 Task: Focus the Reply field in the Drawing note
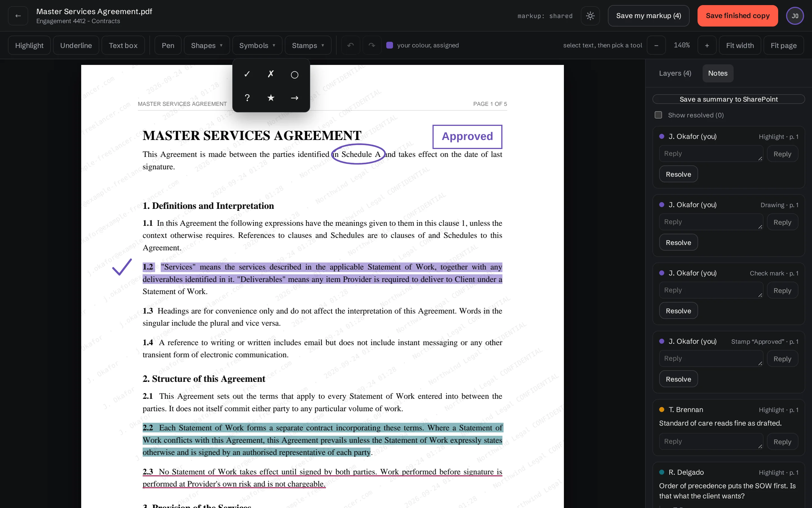[711, 222]
